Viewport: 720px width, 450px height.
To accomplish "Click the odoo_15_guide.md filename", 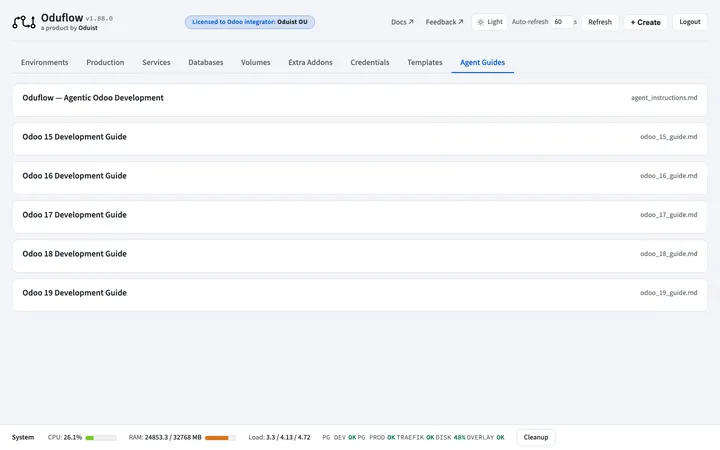I will tap(669, 137).
